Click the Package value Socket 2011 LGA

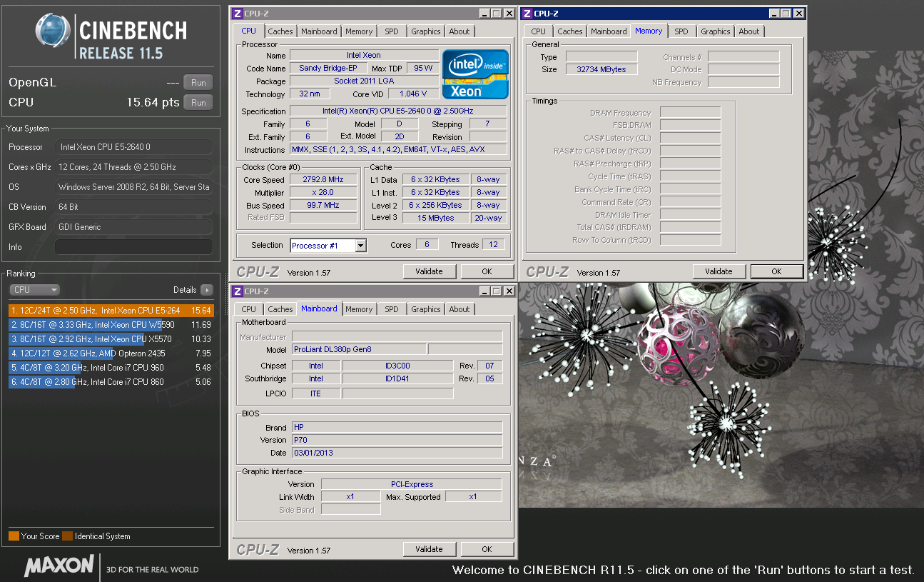coord(364,81)
